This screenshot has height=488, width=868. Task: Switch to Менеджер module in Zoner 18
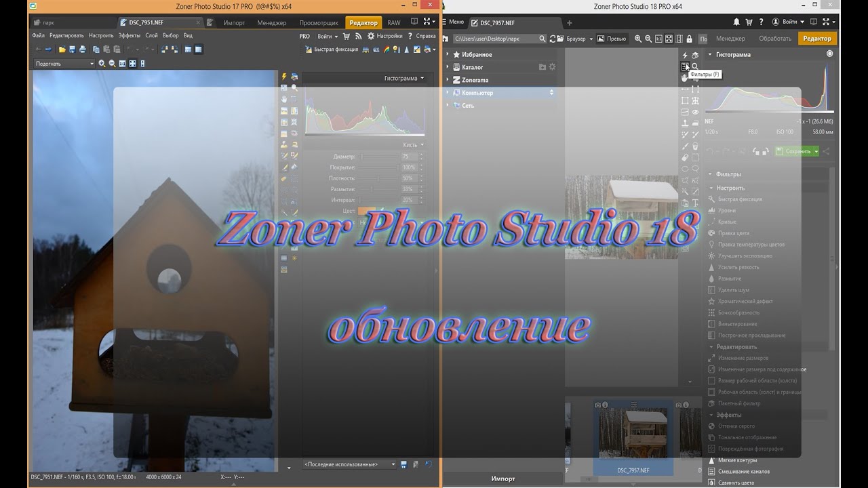click(730, 39)
